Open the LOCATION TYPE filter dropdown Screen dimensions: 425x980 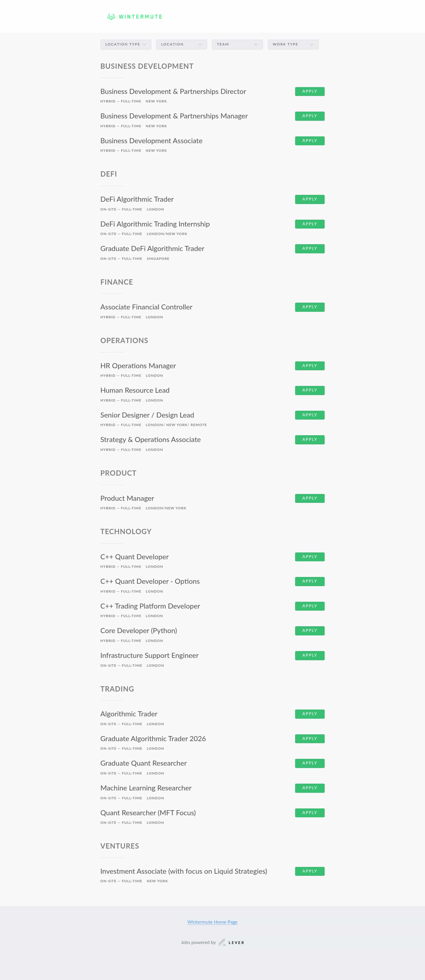coord(125,44)
